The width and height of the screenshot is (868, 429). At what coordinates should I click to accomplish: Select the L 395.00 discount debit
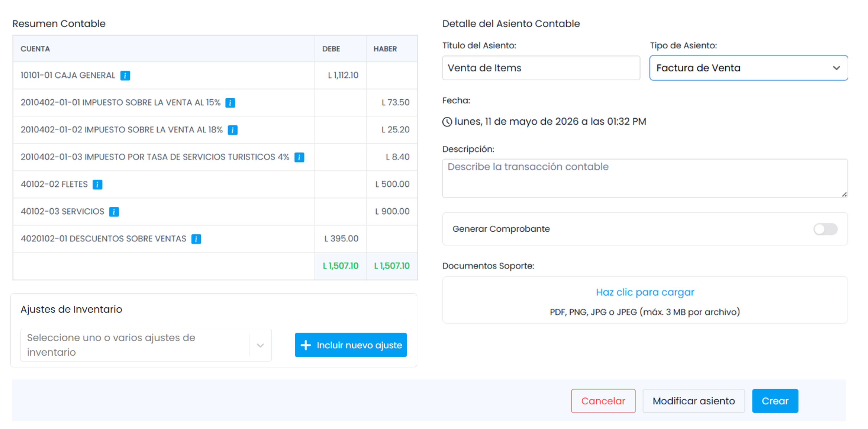(341, 239)
